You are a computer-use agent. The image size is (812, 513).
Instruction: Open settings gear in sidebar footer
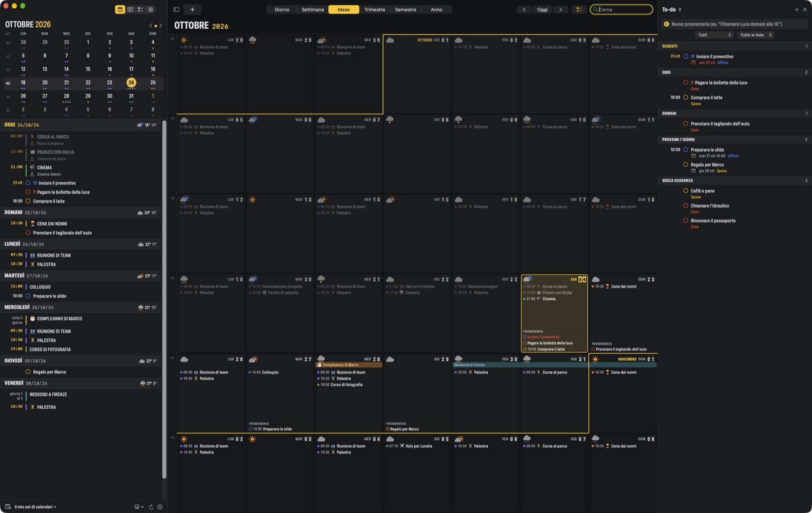point(160,507)
